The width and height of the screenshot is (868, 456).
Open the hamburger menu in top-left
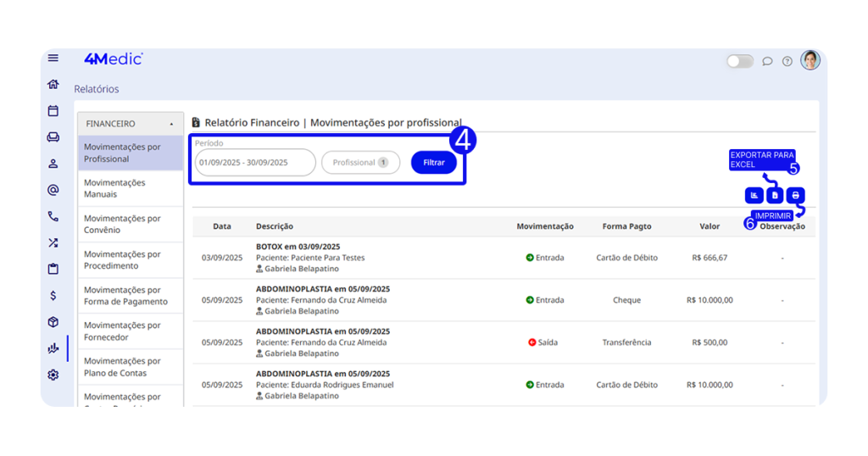point(53,58)
